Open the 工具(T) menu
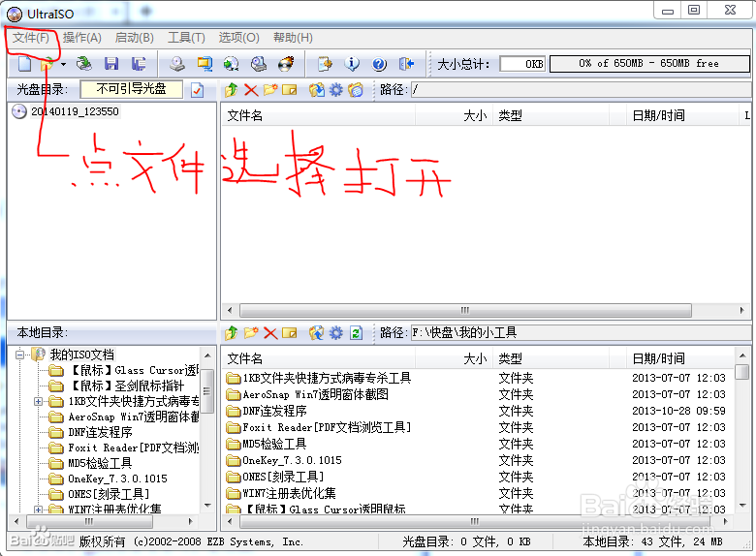 [x=186, y=38]
